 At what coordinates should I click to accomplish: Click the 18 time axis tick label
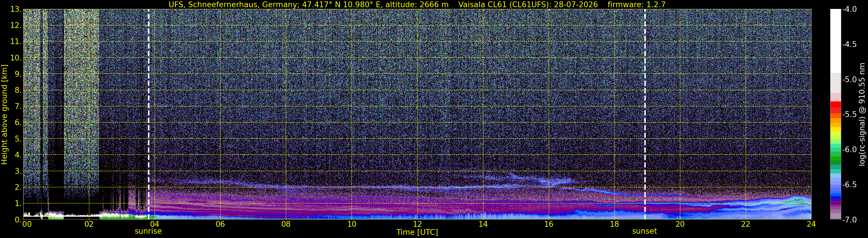[x=614, y=224]
